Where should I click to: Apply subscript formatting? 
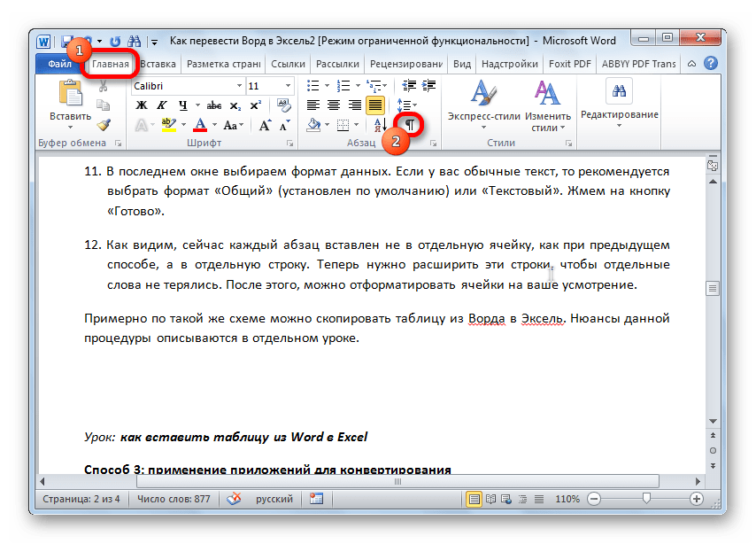tap(233, 105)
